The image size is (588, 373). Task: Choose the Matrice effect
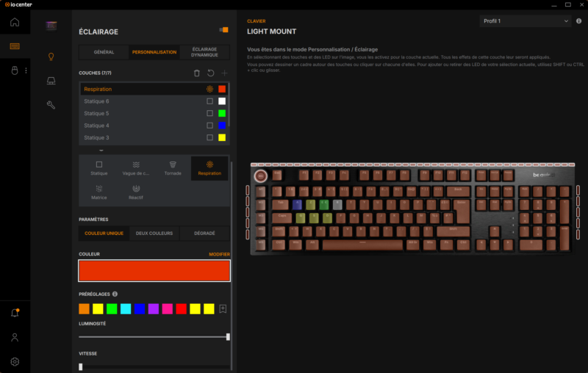99,192
